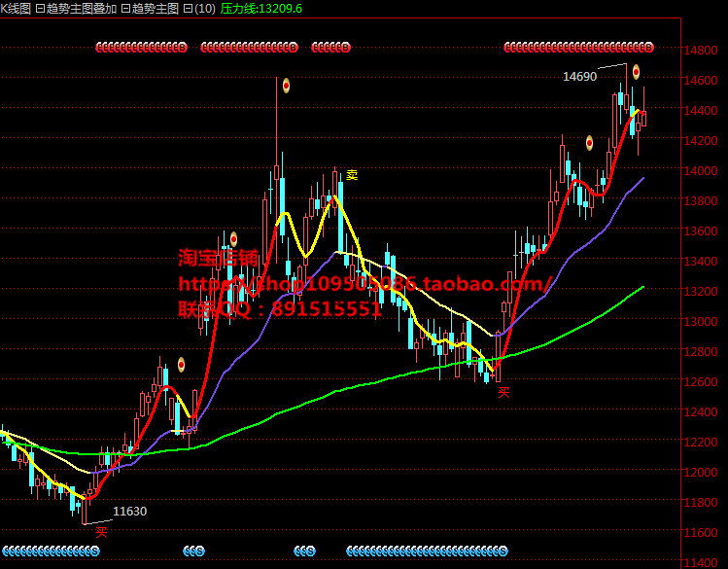Click the 13200 price axis label

pyautogui.click(x=702, y=291)
